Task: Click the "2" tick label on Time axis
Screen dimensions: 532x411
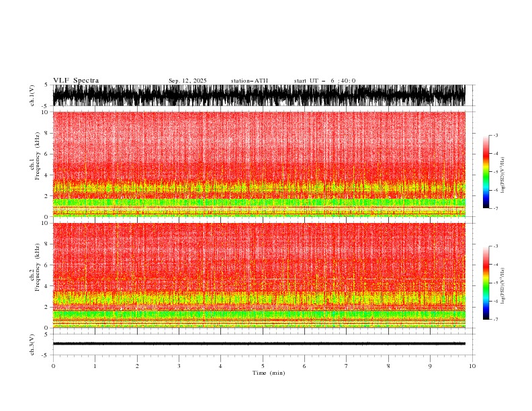Action: point(137,366)
